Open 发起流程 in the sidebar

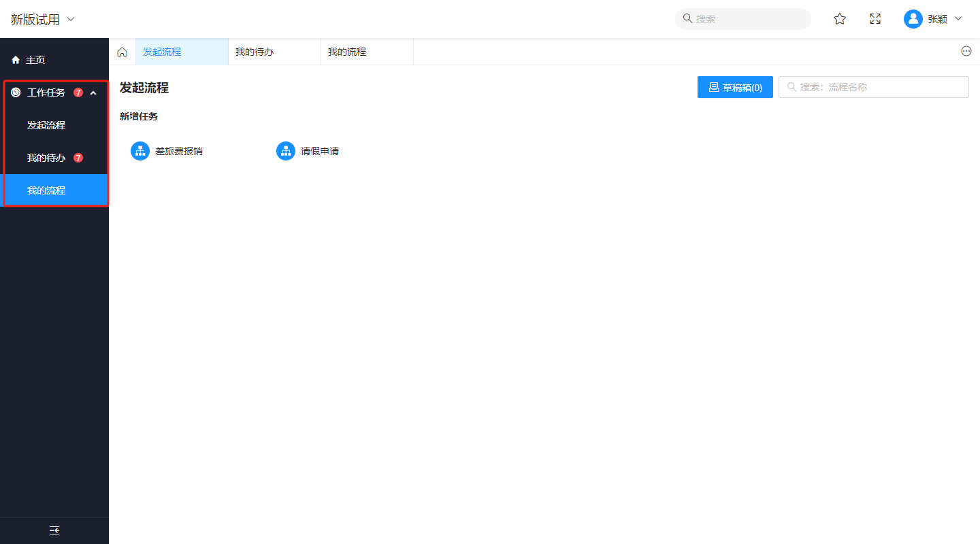[x=46, y=125]
